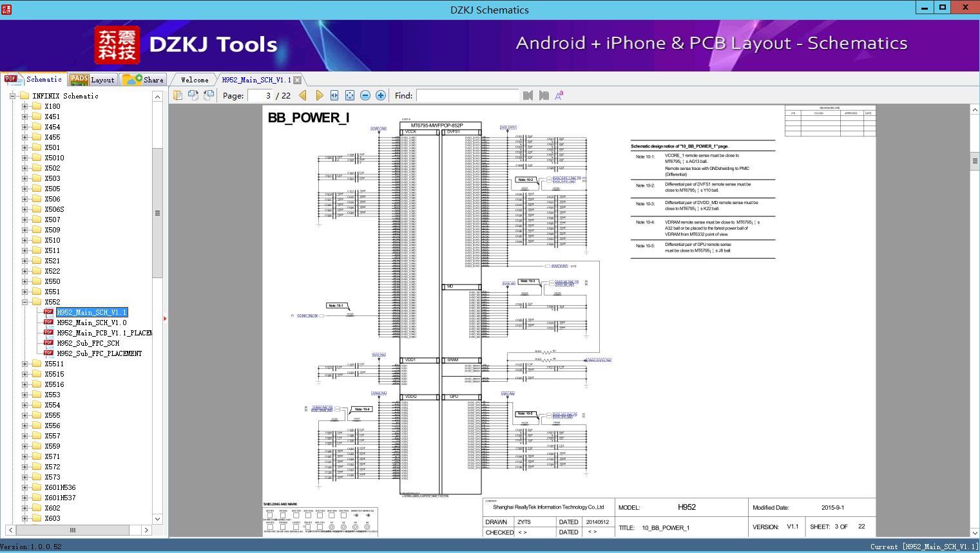This screenshot has width=980, height=553.
Task: Click the second overlapping-pages toolbar icon
Action: coord(193,95)
